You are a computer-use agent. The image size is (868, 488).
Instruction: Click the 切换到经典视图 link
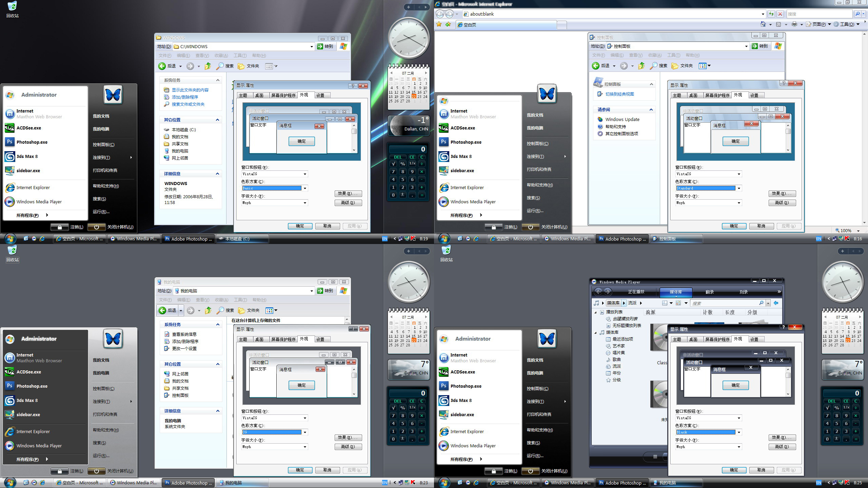[619, 94]
